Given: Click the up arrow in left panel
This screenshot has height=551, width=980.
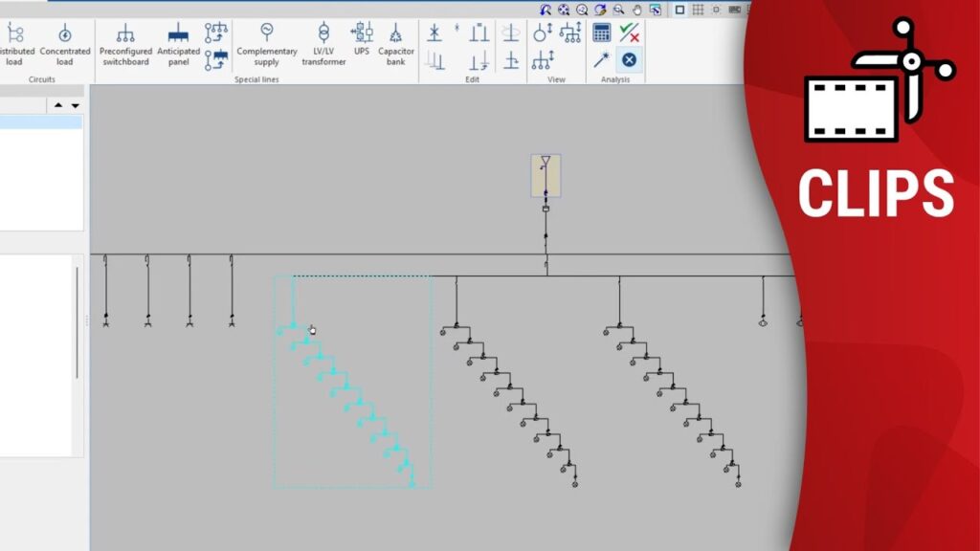Looking at the screenshot, I should point(58,105).
